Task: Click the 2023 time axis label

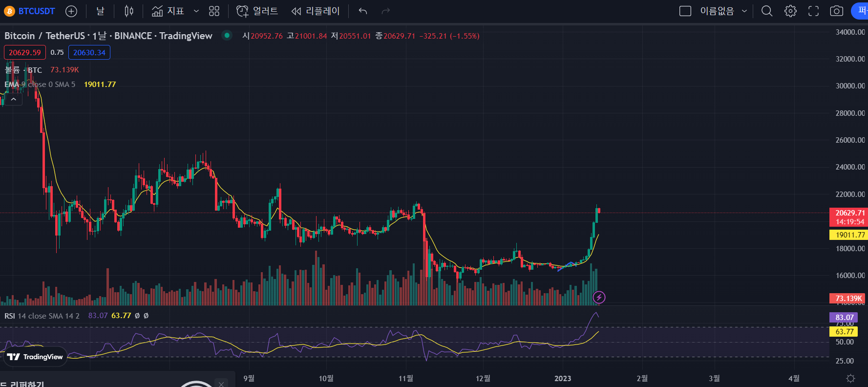Action: pos(563,379)
